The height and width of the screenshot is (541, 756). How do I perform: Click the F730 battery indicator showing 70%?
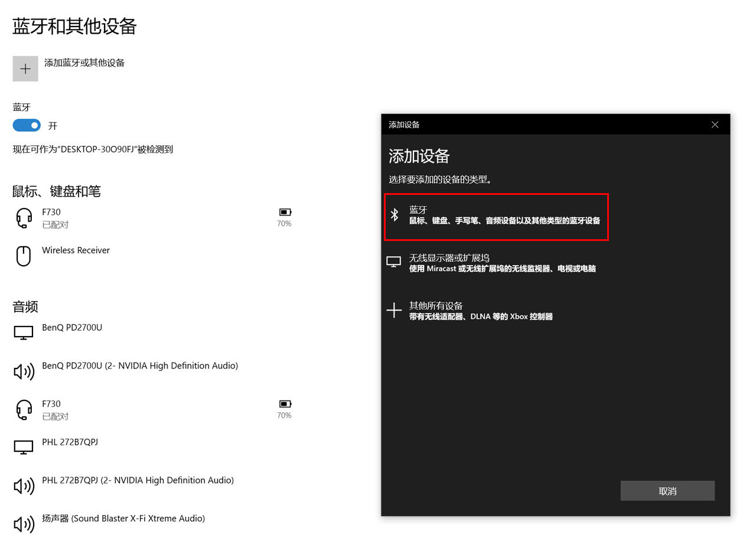coord(285,217)
